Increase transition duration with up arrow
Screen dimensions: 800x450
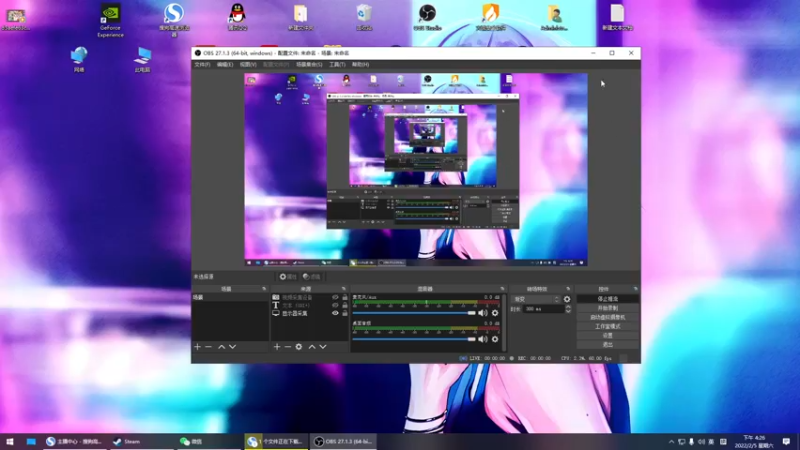pos(568,307)
